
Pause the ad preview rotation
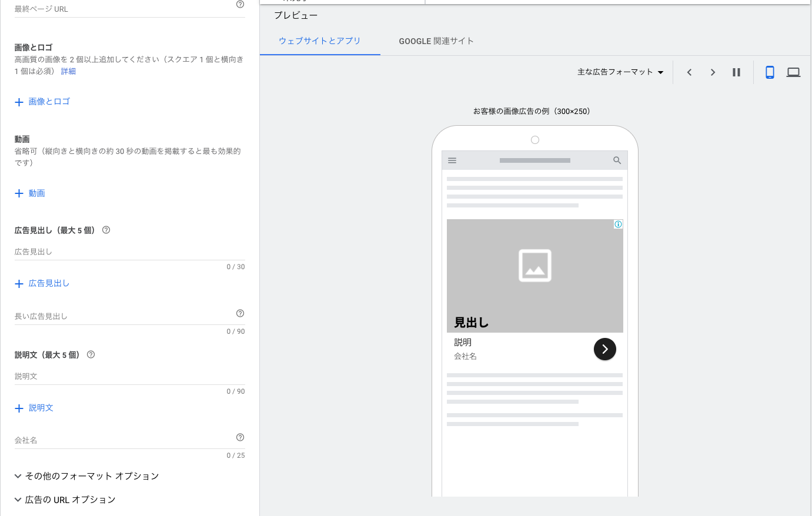[x=736, y=72]
